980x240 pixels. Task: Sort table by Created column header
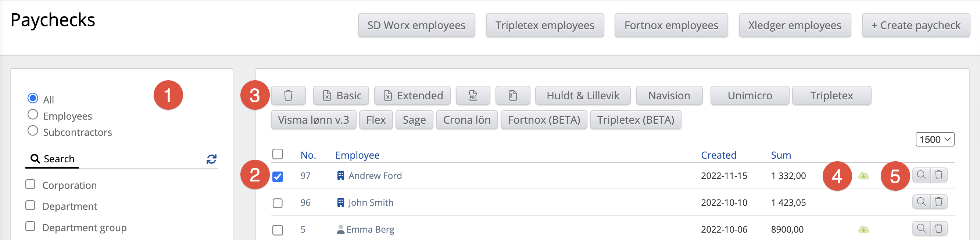coord(718,155)
